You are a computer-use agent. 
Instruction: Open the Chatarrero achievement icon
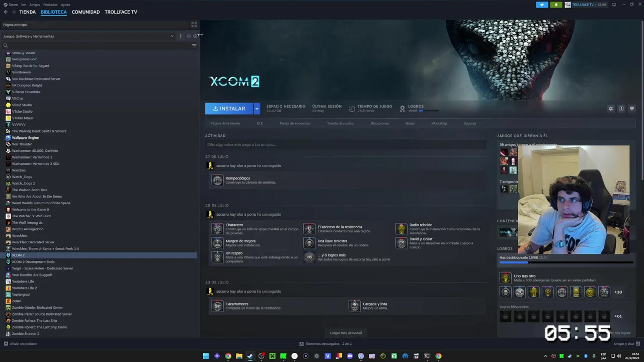[x=217, y=229]
